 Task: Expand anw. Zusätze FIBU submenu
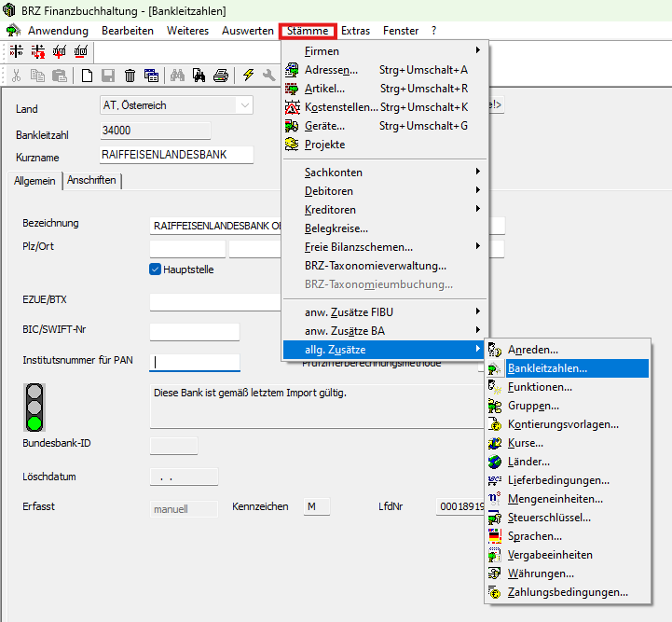point(385,312)
